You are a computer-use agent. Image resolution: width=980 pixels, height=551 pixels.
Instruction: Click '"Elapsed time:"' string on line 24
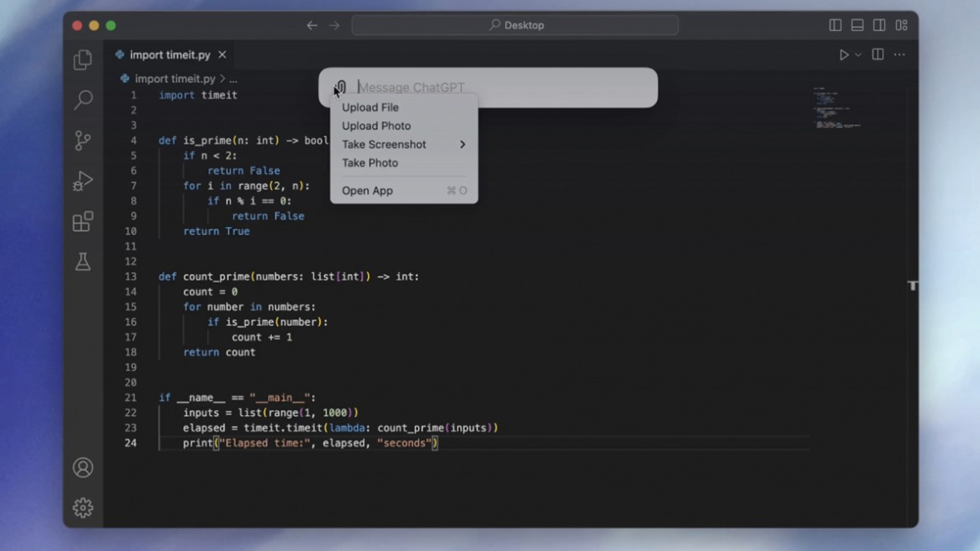click(x=265, y=443)
